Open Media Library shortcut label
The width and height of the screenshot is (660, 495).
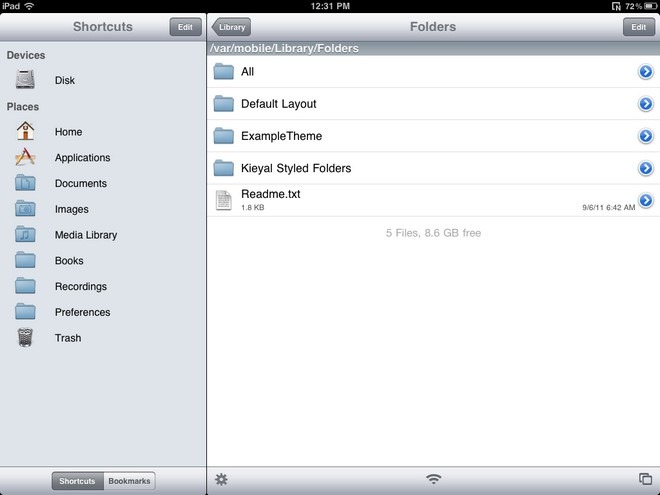pyautogui.click(x=86, y=235)
